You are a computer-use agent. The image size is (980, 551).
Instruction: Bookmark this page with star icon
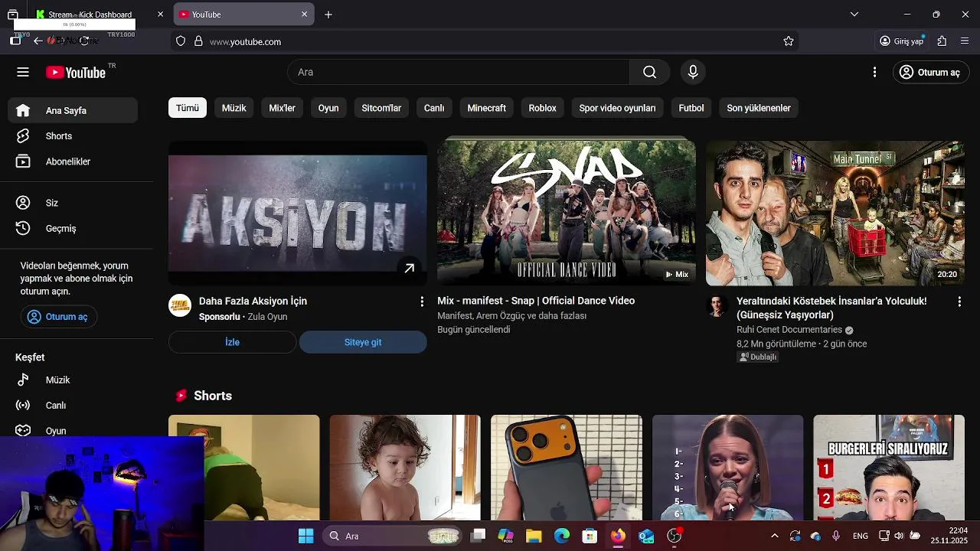789,41
